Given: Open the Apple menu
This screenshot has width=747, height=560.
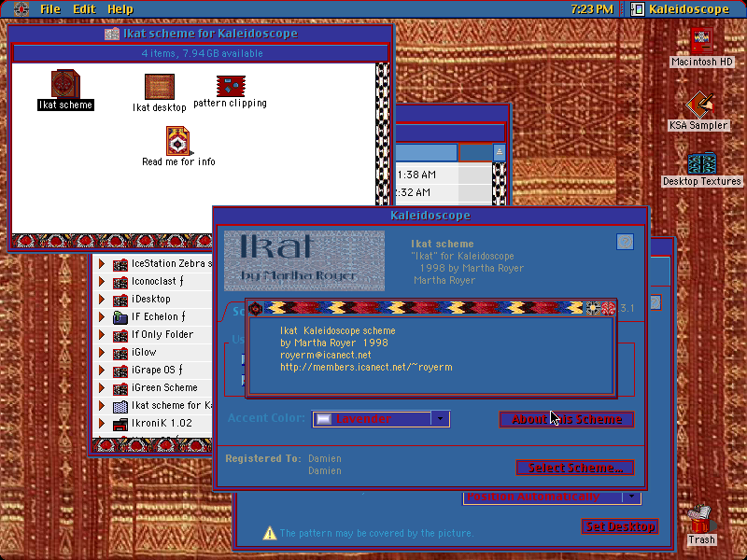Looking at the screenshot, I should point(21,9).
